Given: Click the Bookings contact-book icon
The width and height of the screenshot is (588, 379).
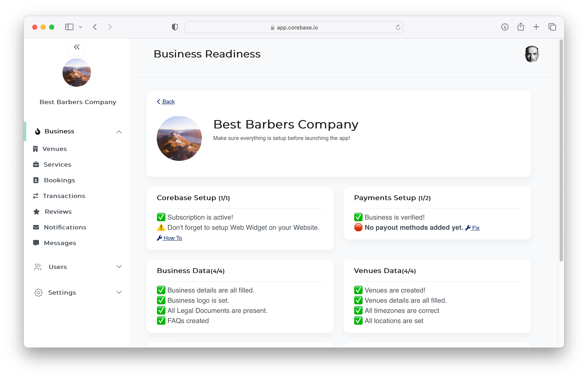Looking at the screenshot, I should coord(36,180).
